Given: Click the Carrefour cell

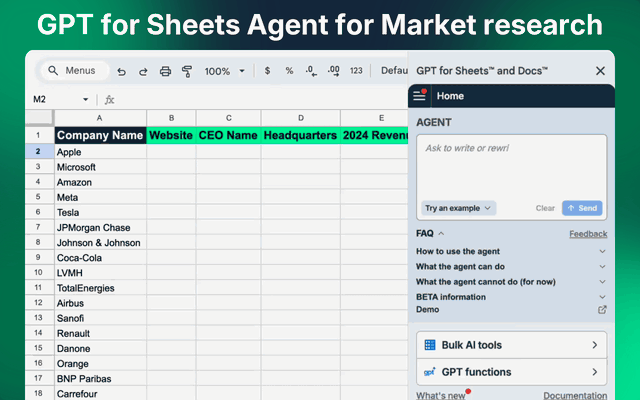Looking at the screenshot, I should (100, 393).
